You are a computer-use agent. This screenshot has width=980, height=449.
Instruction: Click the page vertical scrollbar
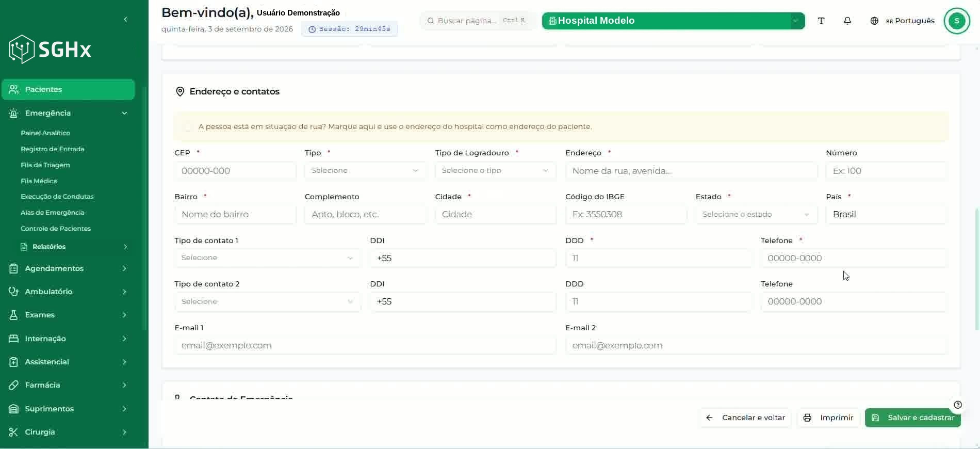(x=976, y=268)
